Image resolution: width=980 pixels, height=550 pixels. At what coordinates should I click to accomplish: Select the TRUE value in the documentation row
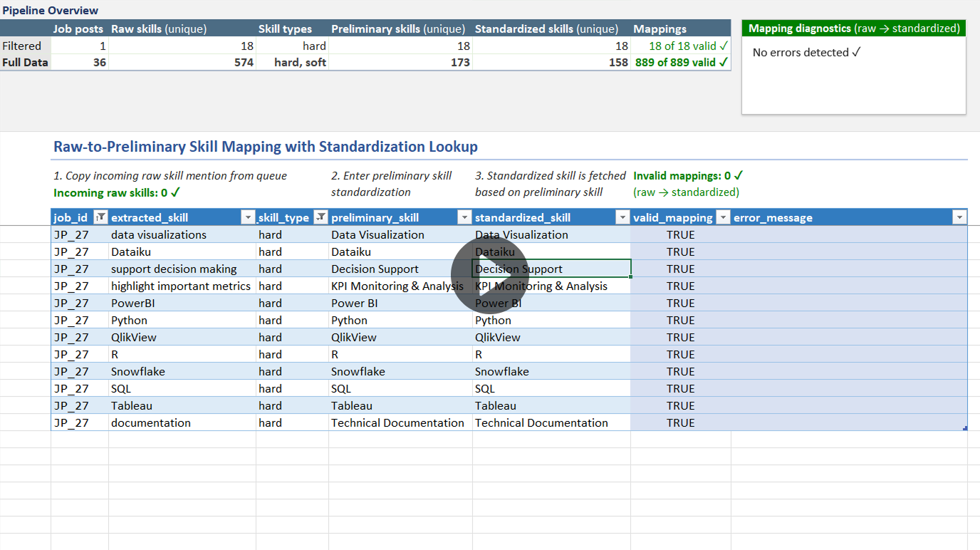coord(681,422)
